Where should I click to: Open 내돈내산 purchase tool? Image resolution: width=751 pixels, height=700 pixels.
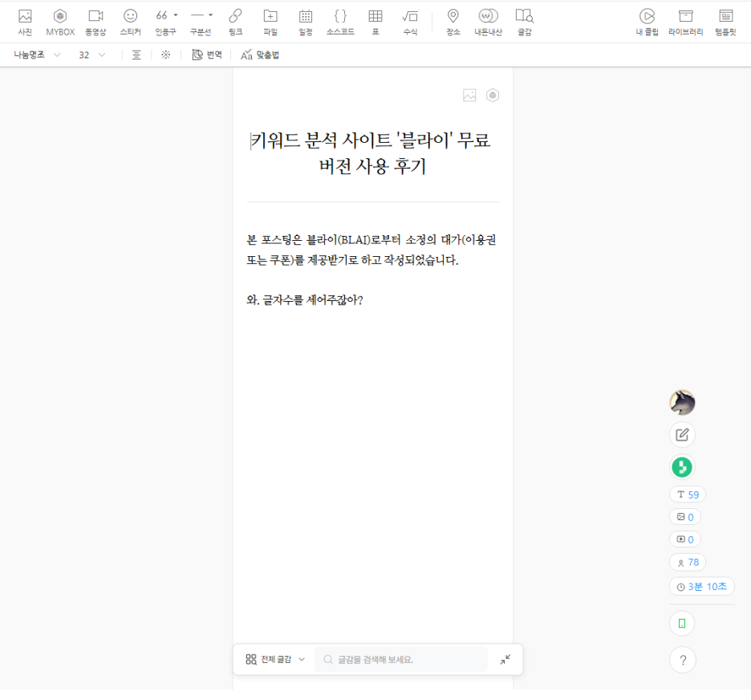click(488, 22)
